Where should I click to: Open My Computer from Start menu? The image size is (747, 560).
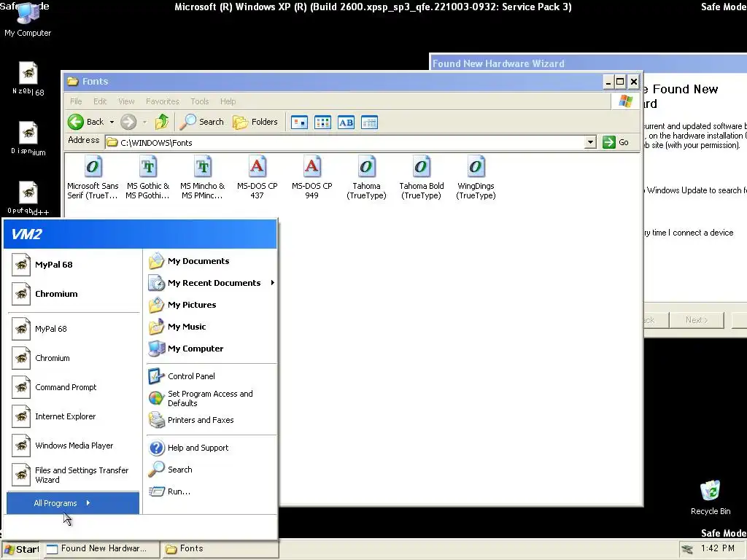(x=211, y=349)
